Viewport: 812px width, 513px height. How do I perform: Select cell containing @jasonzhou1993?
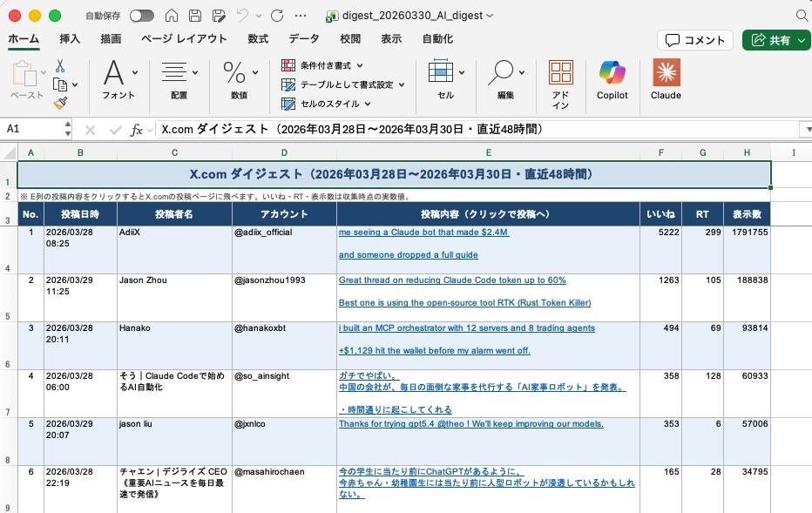(284, 298)
